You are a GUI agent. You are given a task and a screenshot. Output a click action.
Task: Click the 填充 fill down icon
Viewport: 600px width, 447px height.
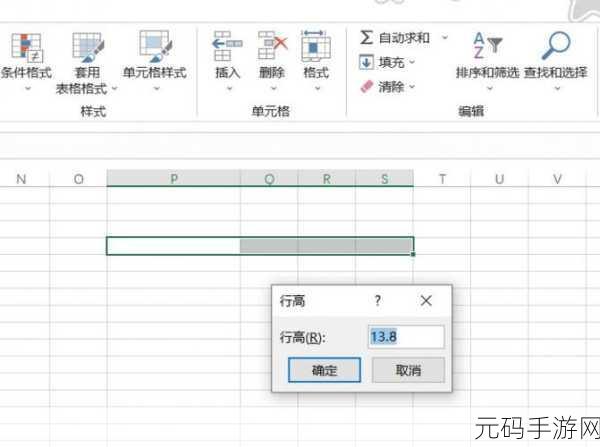pos(366,62)
